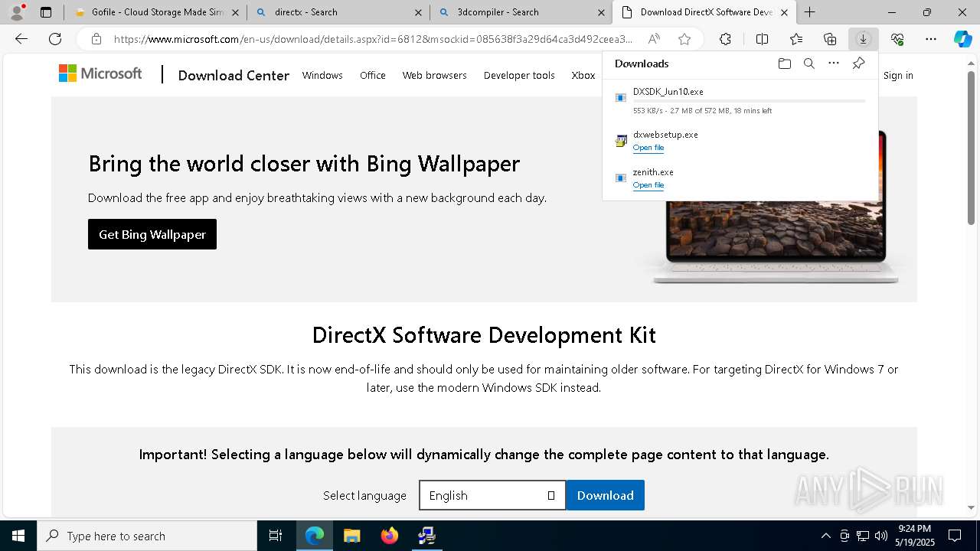Viewport: 980px width, 551px height.
Task: Open the Windows menu item
Action: pyautogui.click(x=322, y=75)
